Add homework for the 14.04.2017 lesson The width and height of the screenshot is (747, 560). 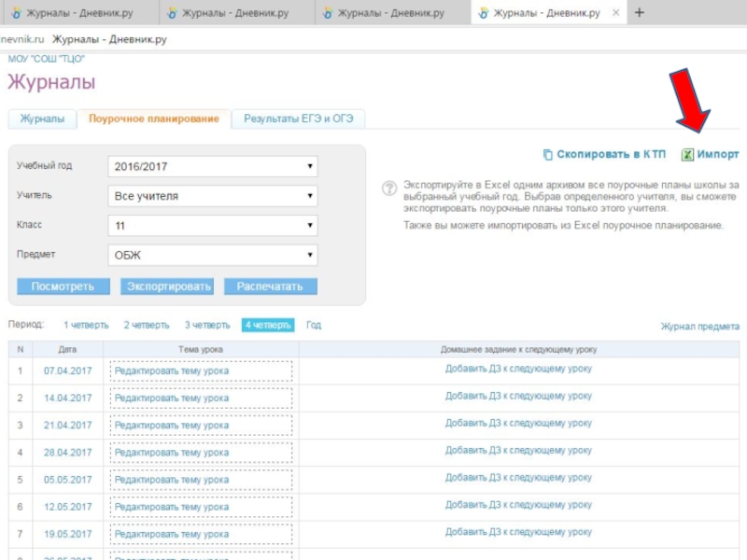click(x=518, y=397)
